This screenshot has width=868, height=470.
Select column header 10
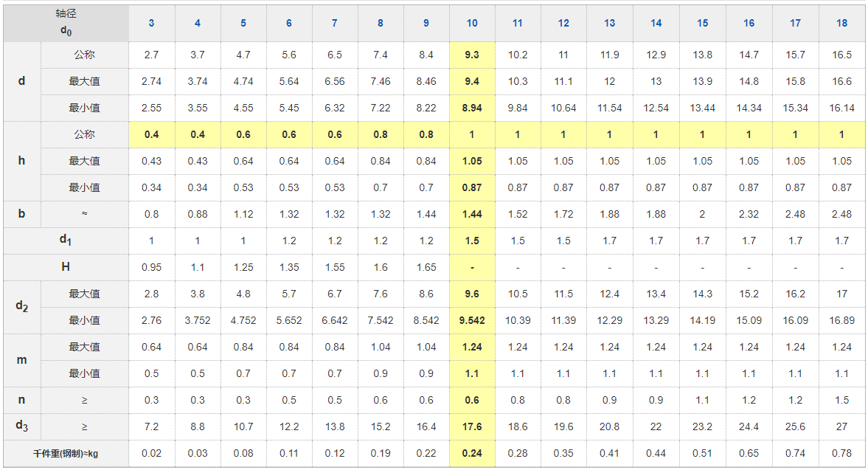pyautogui.click(x=472, y=23)
